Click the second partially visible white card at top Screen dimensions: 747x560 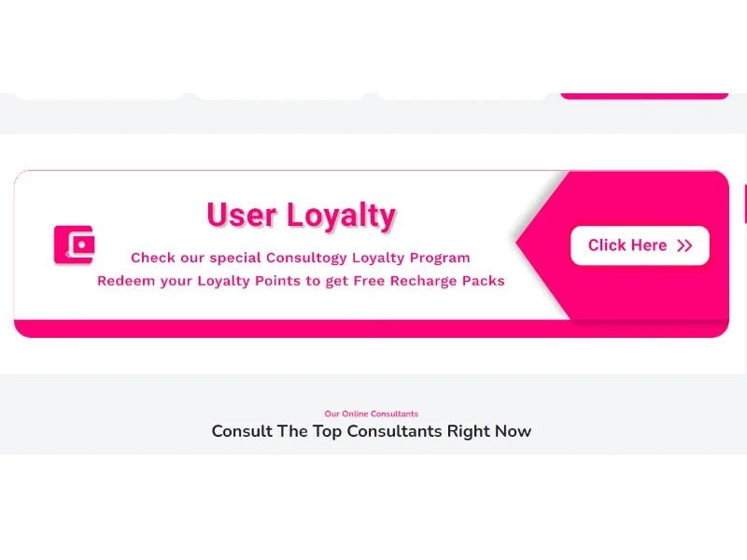(x=280, y=96)
